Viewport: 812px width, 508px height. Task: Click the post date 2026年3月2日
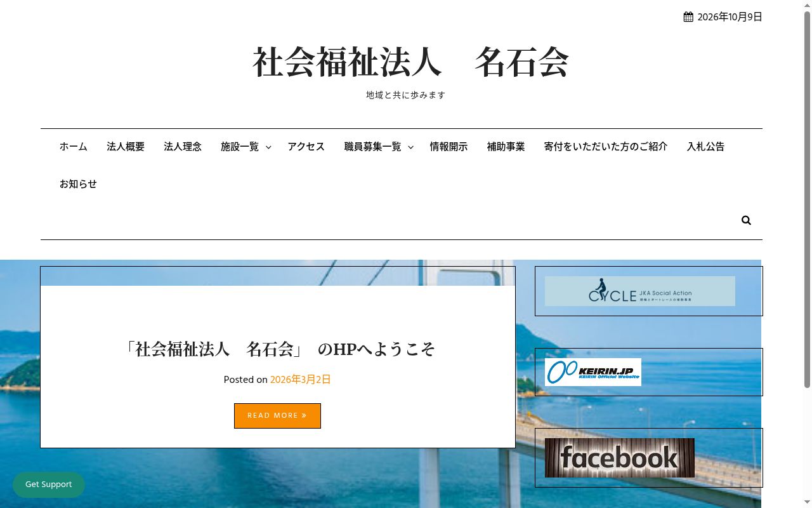[301, 380]
